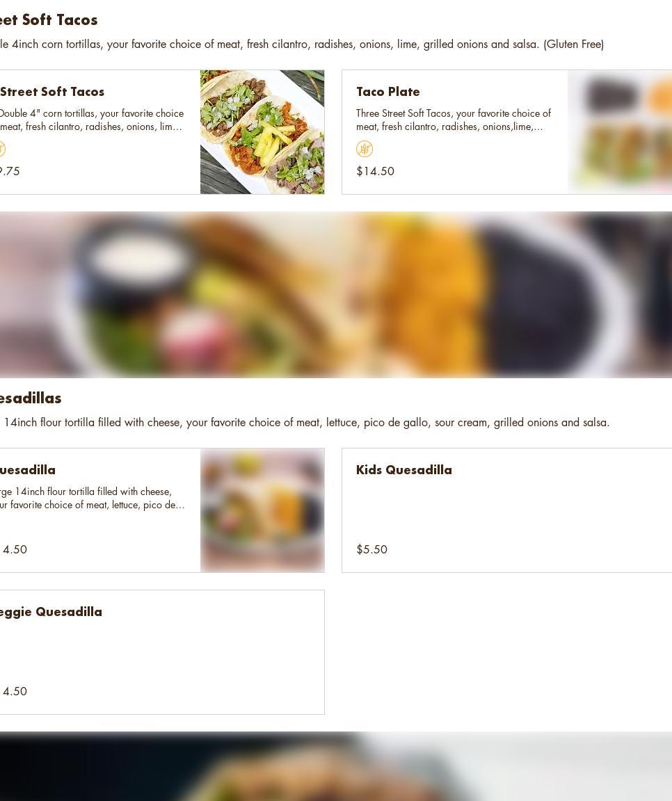Click the $14.50 Taco Plate price
The height and width of the screenshot is (801, 672).
click(375, 171)
